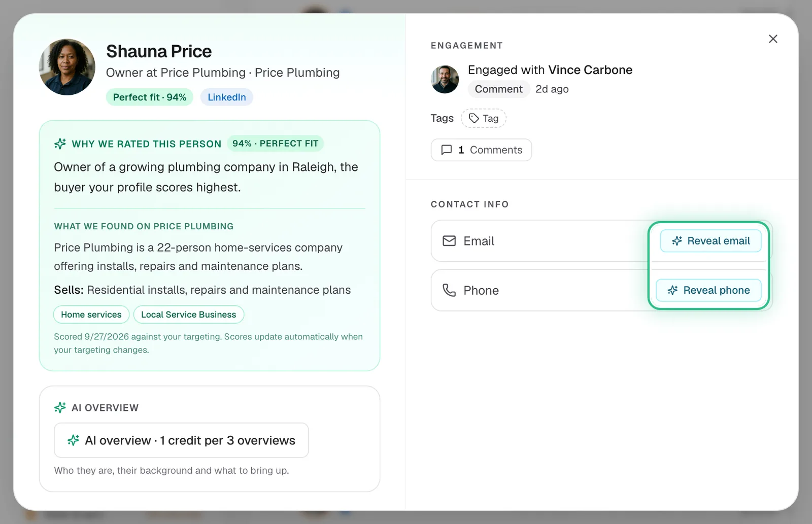Click Shauna Price's profile photo
The height and width of the screenshot is (524, 812).
(x=67, y=67)
